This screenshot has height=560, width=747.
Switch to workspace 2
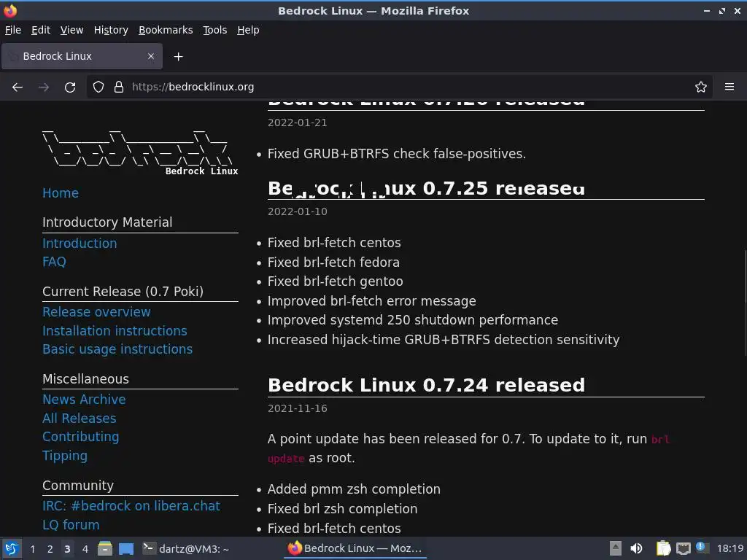click(50, 549)
